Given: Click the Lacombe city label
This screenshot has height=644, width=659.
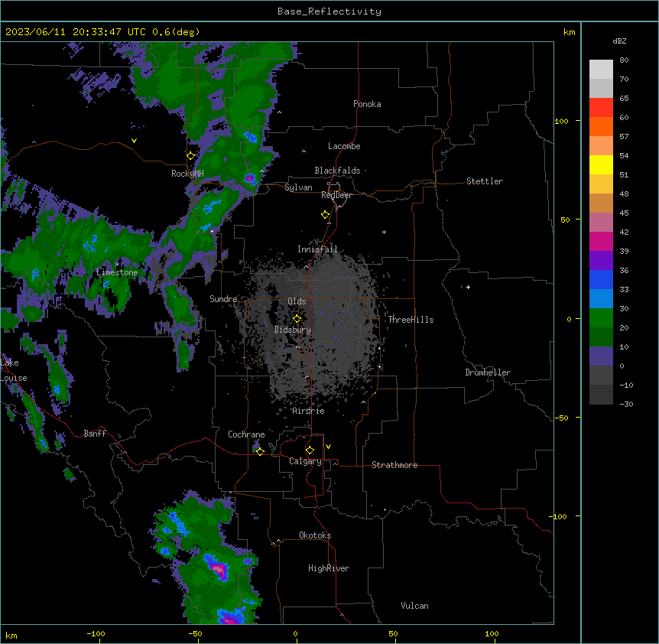Looking at the screenshot, I should (344, 146).
